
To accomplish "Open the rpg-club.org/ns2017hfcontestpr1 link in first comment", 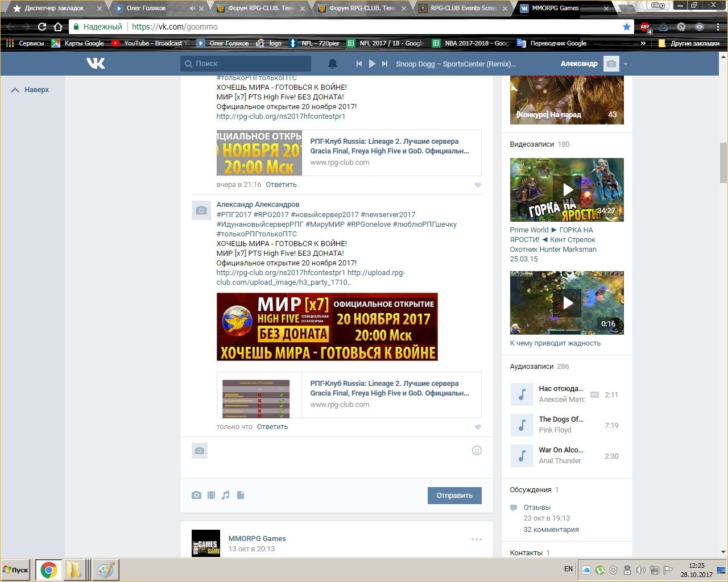I will click(281, 117).
